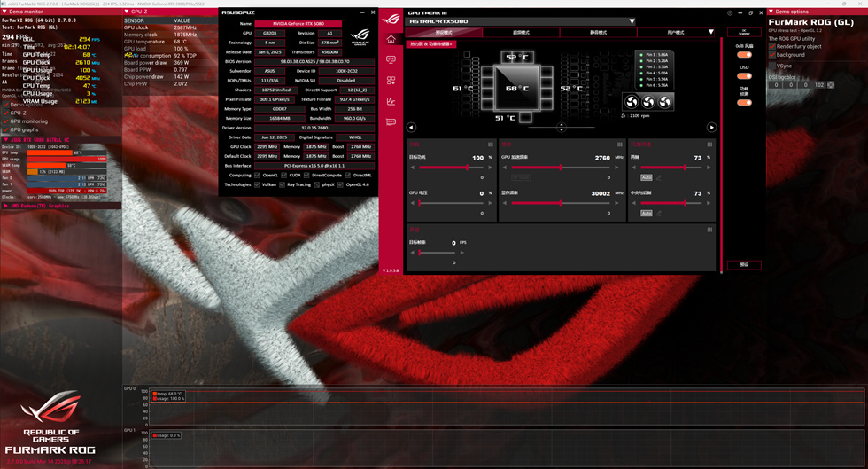Show previous heatmap view with left circle arrow
This screenshot has width=868, height=469.
[x=411, y=128]
